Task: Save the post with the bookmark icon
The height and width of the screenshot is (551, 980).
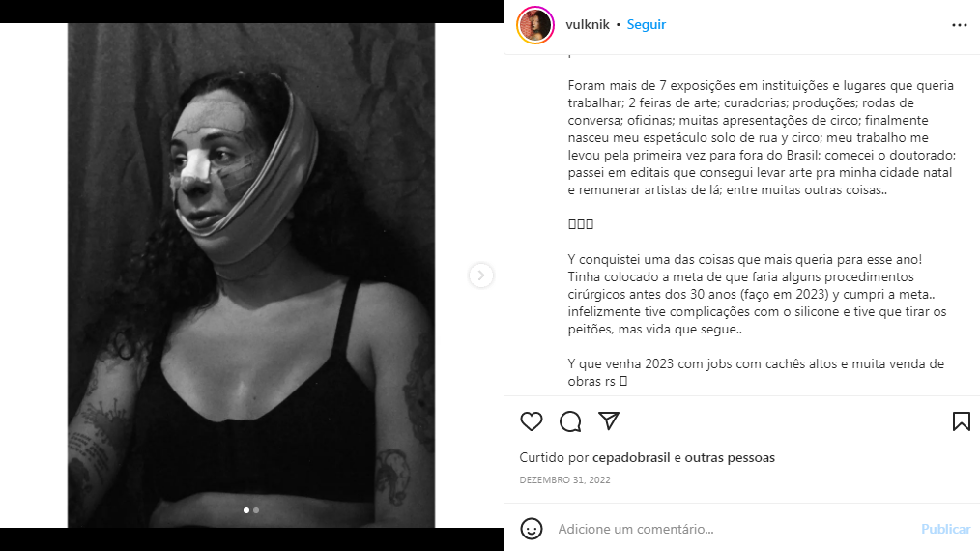Action: (x=962, y=421)
